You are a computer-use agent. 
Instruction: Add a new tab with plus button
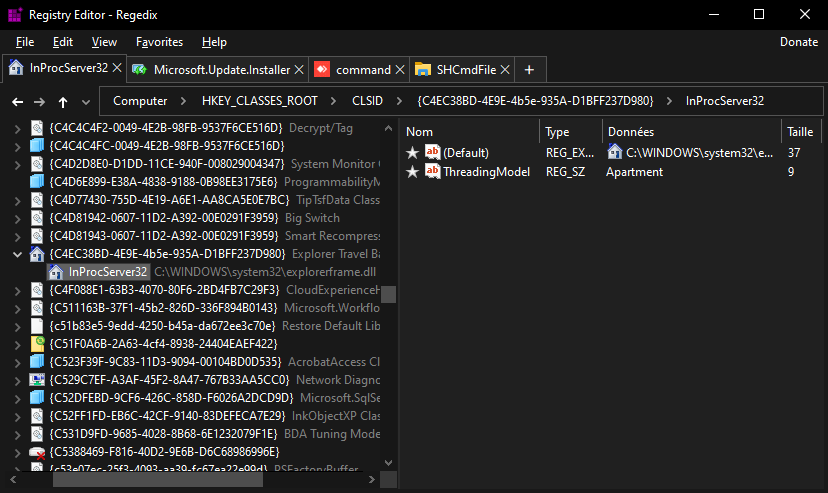529,70
